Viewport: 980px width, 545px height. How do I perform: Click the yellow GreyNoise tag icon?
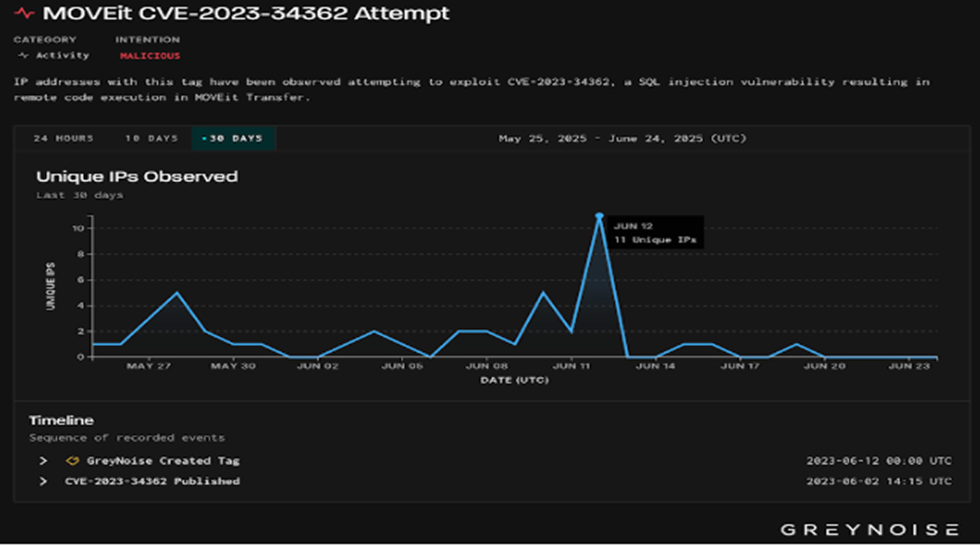[72, 461]
